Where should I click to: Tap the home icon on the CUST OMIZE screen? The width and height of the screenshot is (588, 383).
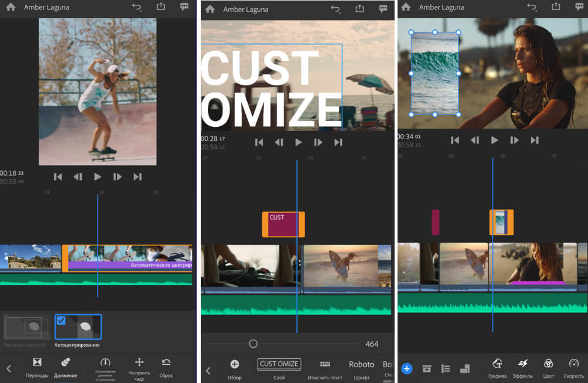coord(210,9)
